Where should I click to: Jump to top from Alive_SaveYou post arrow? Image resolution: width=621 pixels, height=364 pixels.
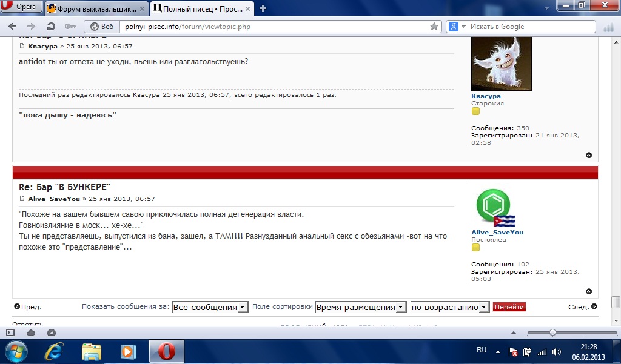(589, 291)
